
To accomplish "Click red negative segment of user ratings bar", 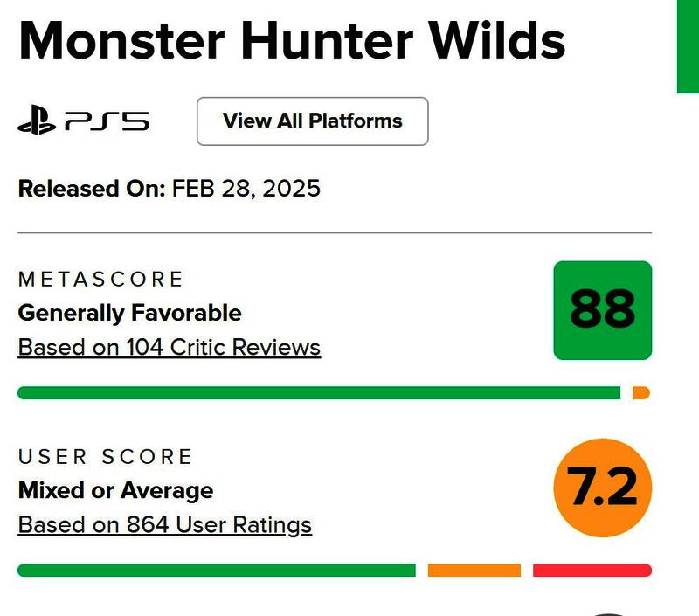I will [x=592, y=571].
